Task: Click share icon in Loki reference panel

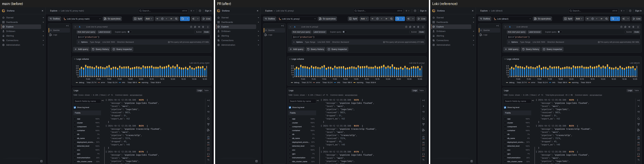Action: 623,19
